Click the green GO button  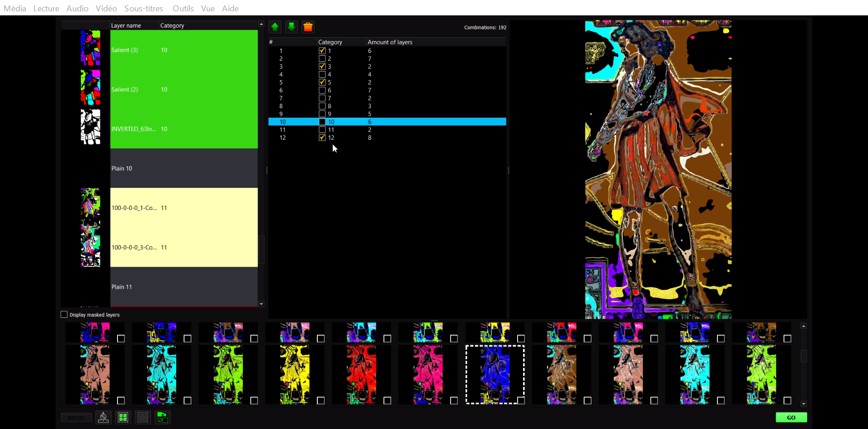791,418
